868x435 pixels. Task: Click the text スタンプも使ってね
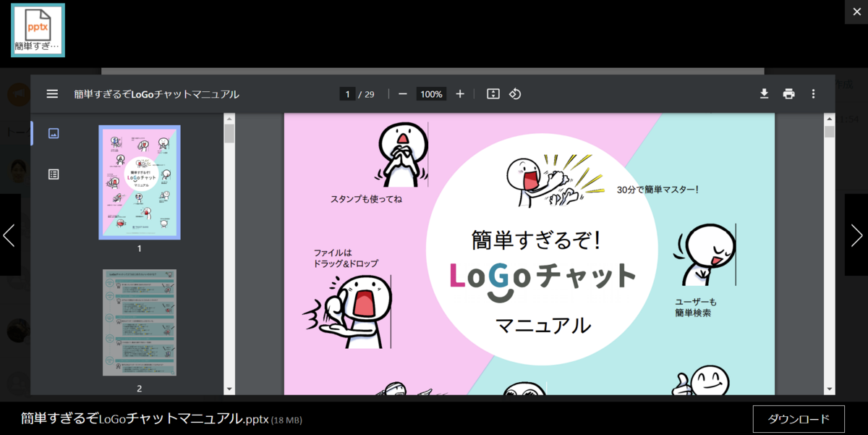pos(366,199)
